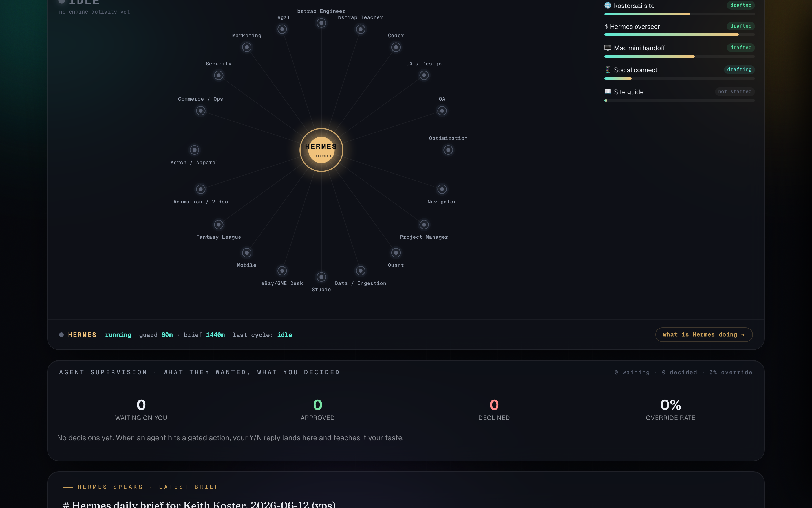Click the Mac mini handoff progress bar
Image resolution: width=812 pixels, height=508 pixels.
[x=679, y=56]
